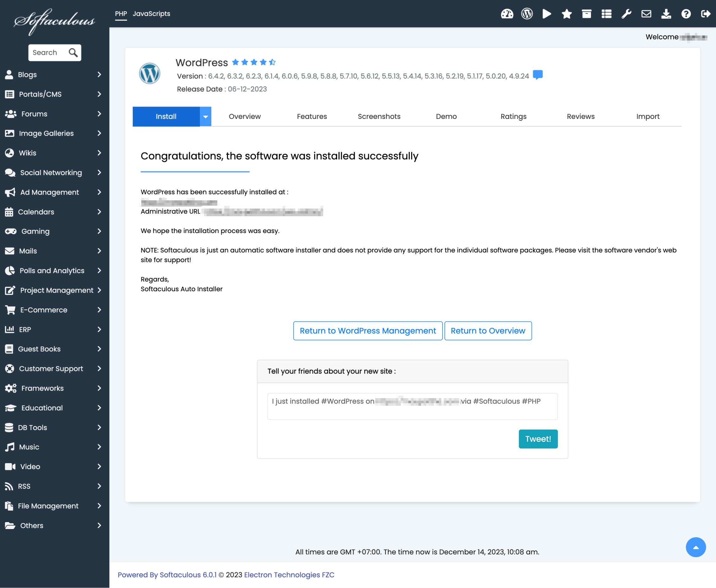Switch to the JavaScripts tab
This screenshot has width=716, height=588.
tap(151, 14)
